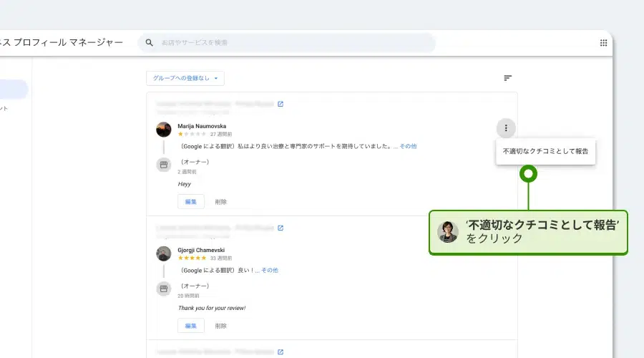Select 不適切なクチコミとして報告 menu item
This screenshot has width=644, height=358.
[545, 151]
